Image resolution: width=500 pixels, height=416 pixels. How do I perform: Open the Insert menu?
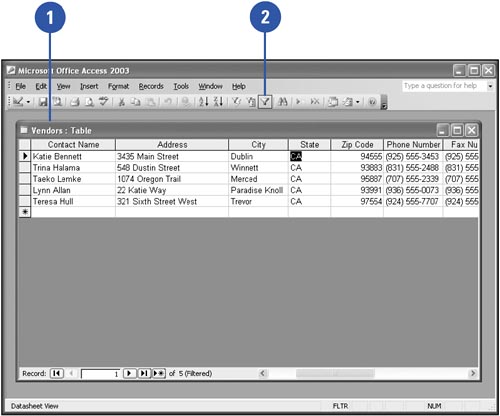pos(89,86)
